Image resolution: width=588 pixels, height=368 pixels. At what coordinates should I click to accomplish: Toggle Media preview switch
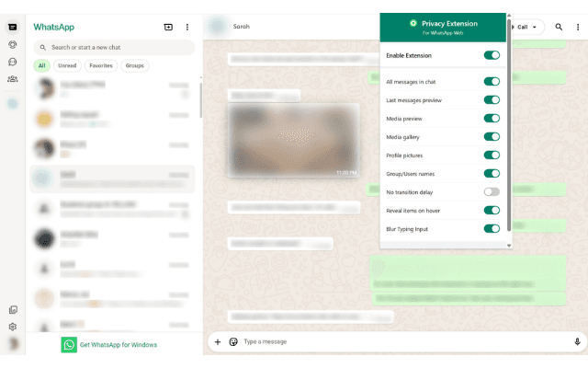pyautogui.click(x=492, y=119)
